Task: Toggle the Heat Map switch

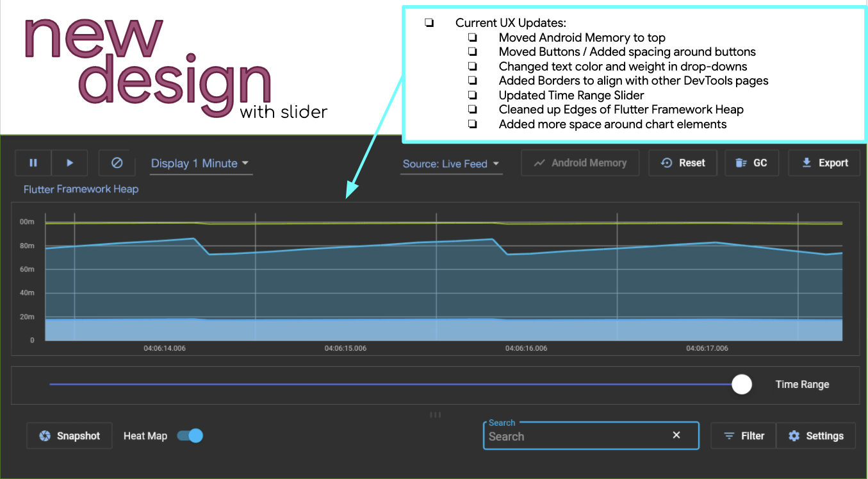Action: pos(190,435)
